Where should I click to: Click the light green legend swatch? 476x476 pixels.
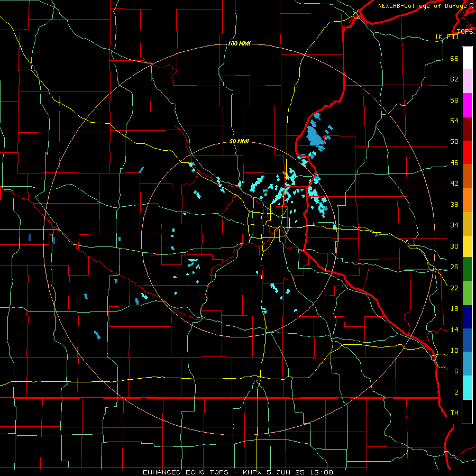467,293
